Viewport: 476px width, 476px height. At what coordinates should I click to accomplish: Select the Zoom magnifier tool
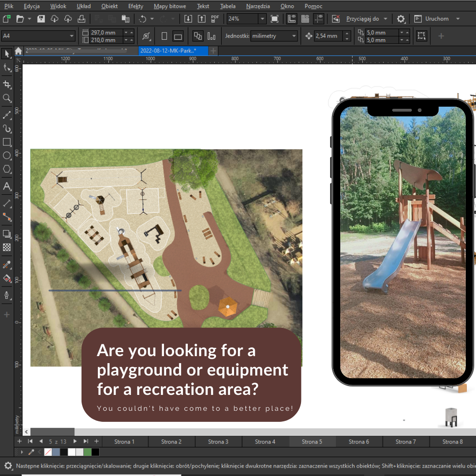point(7,98)
